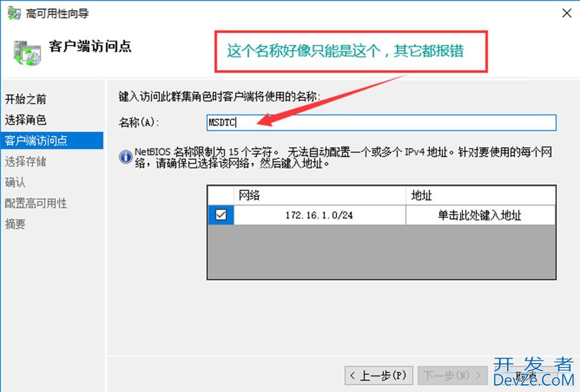Select the 172.16.1.0/24 network cell

(319, 215)
